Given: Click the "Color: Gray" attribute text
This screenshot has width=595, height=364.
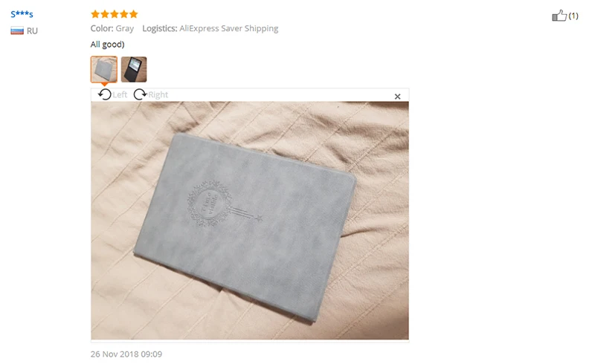Looking at the screenshot, I should click(x=112, y=28).
